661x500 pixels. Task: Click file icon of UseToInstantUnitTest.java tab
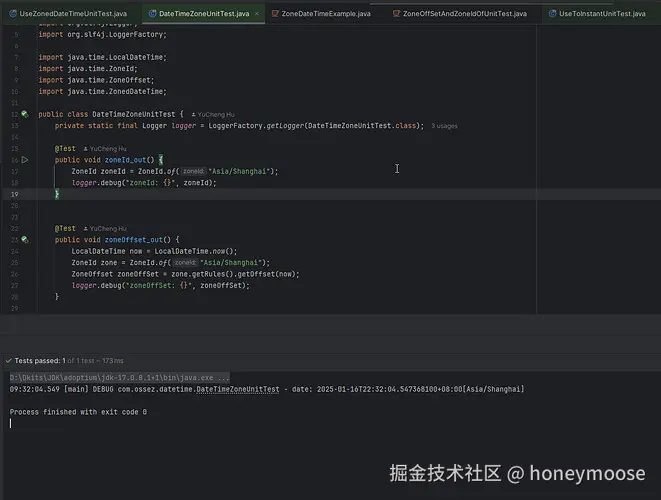[552, 14]
